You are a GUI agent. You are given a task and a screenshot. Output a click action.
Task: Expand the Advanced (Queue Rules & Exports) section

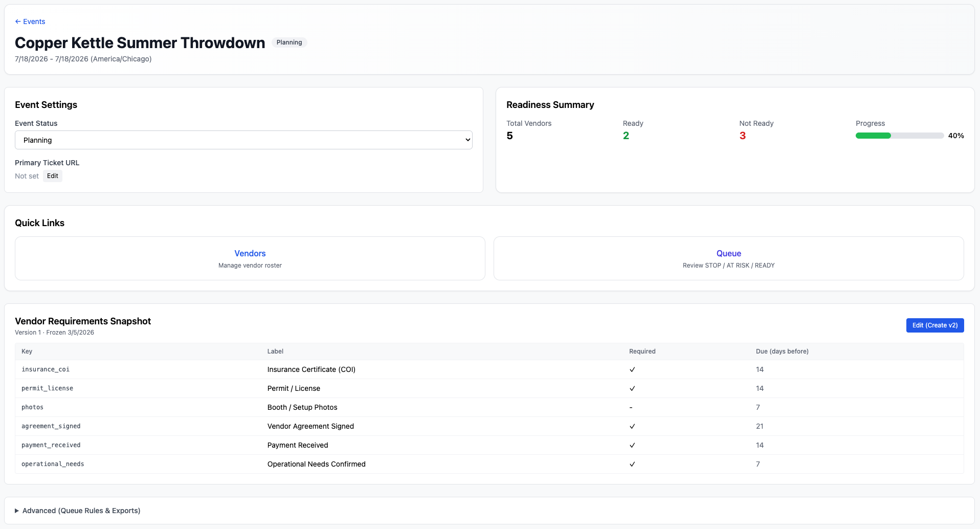point(81,510)
